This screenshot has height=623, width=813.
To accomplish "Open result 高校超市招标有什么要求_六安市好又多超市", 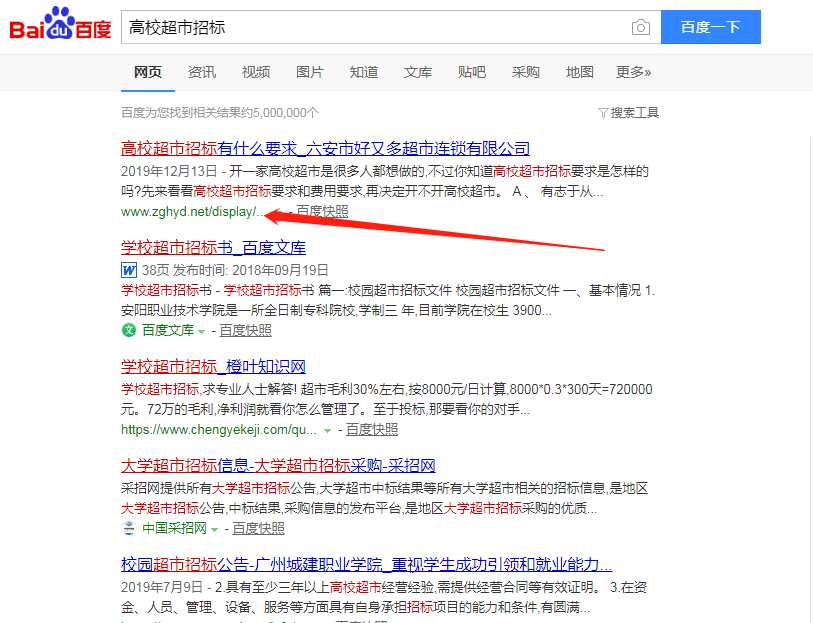I will [x=325, y=149].
